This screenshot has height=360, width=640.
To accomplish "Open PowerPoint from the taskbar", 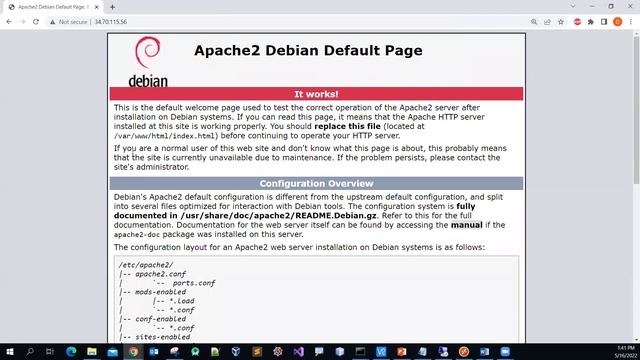I will click(402, 351).
